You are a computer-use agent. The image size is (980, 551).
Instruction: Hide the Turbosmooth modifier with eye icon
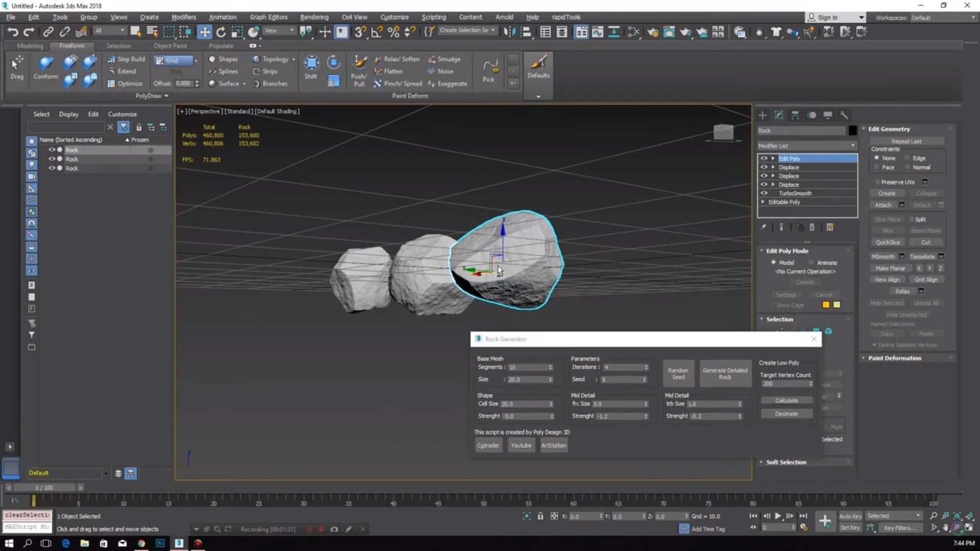[764, 193]
